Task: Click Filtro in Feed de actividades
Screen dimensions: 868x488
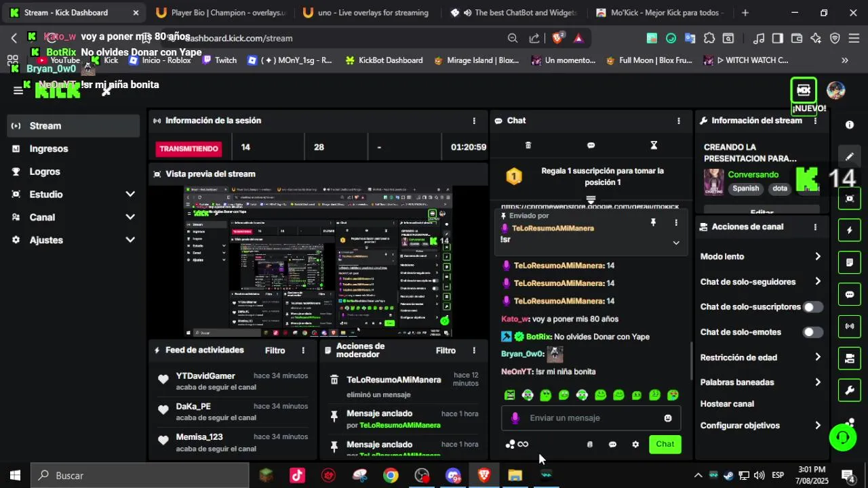Action: coord(275,350)
